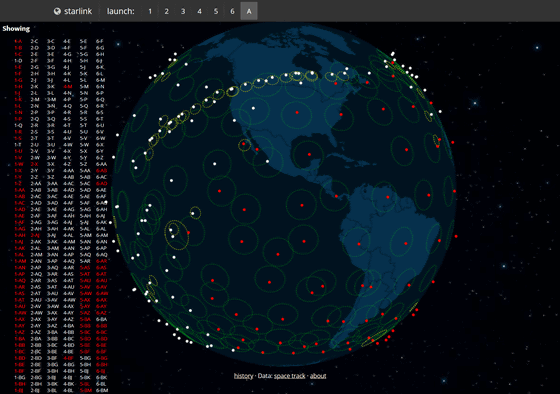Screen dimensions: 560x394
Task: Show launch 3 satellites
Action: (x=183, y=11)
